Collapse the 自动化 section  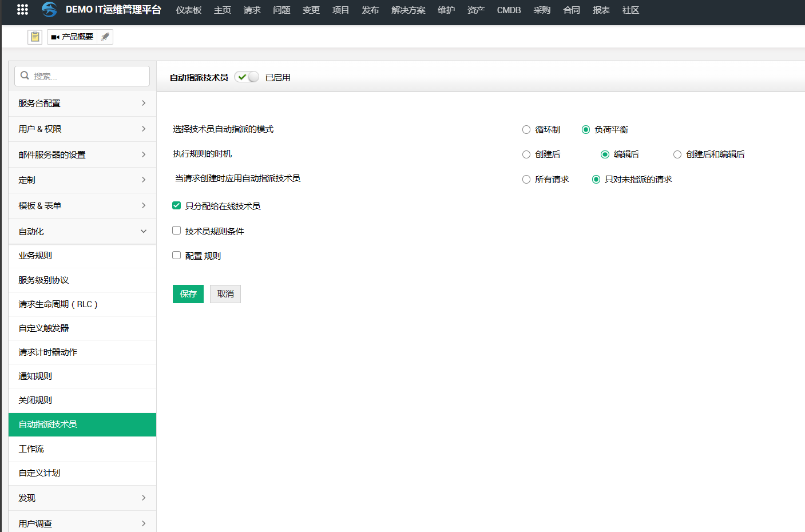(82, 232)
